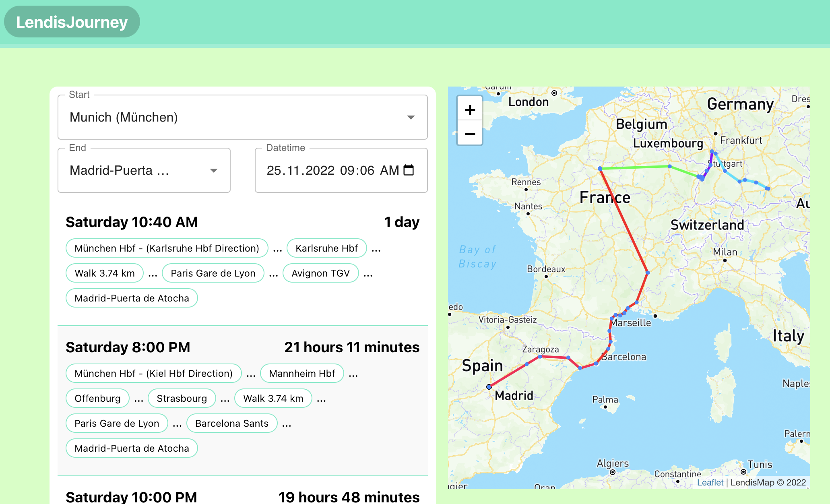Expand the Start station dropdown arrow
This screenshot has height=504, width=830.
click(x=411, y=118)
